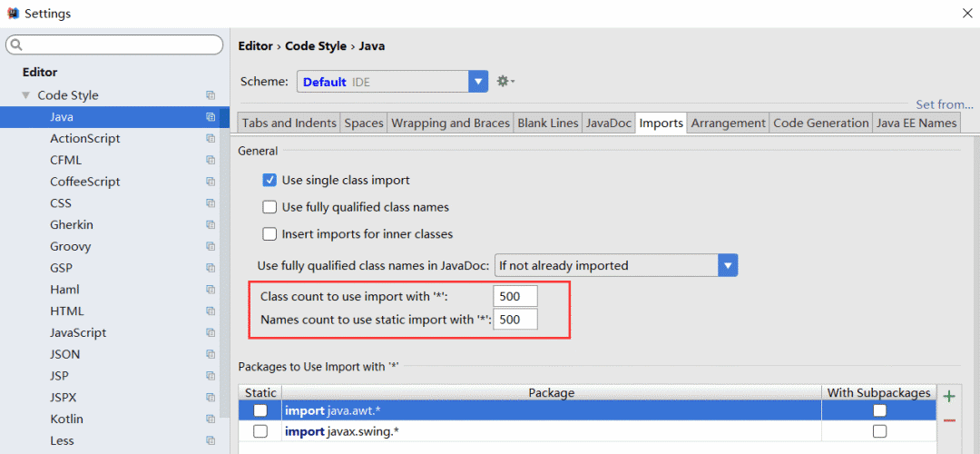Check Insert imports for inner classes
The width and height of the screenshot is (980, 454).
pyautogui.click(x=269, y=234)
